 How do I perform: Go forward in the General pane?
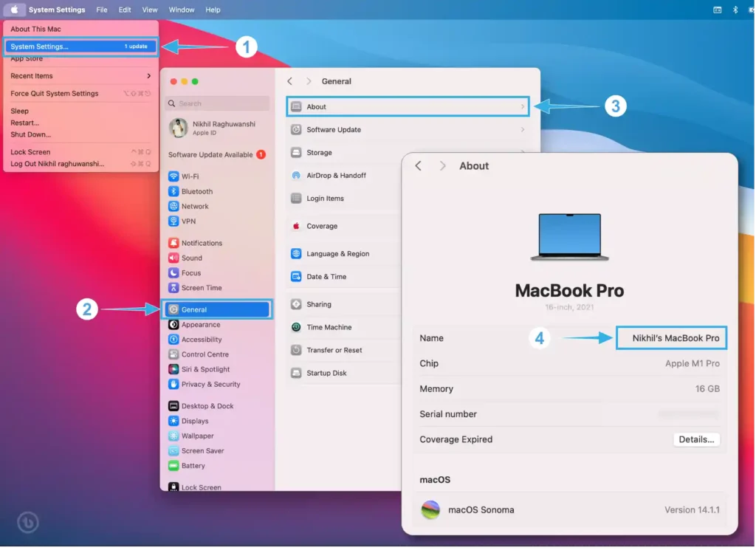click(309, 81)
